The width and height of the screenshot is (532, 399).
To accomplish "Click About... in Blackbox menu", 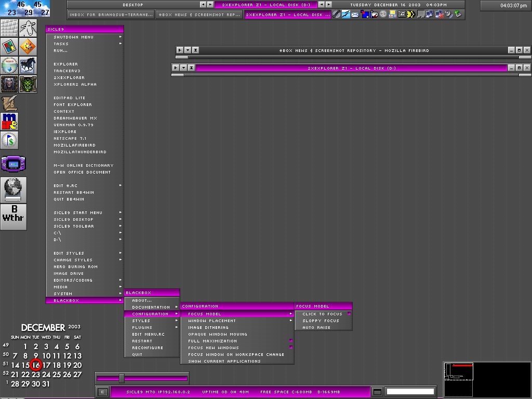I will pyautogui.click(x=152, y=301).
